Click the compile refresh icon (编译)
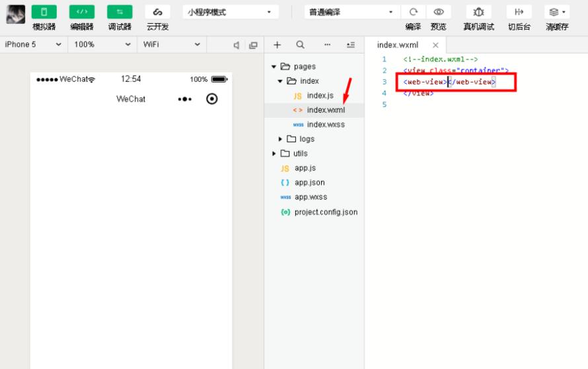This screenshot has height=369, width=588. pyautogui.click(x=414, y=13)
